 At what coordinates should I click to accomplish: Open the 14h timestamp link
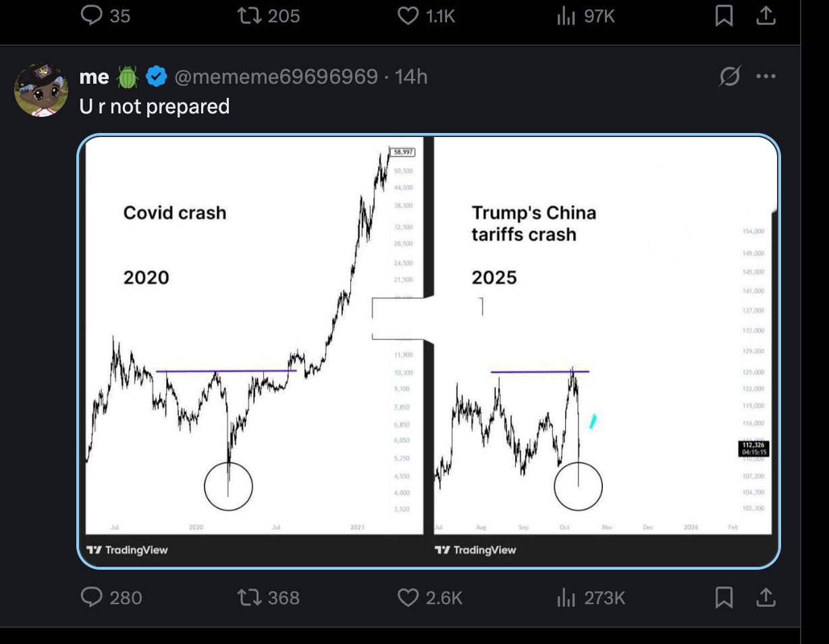(411, 78)
